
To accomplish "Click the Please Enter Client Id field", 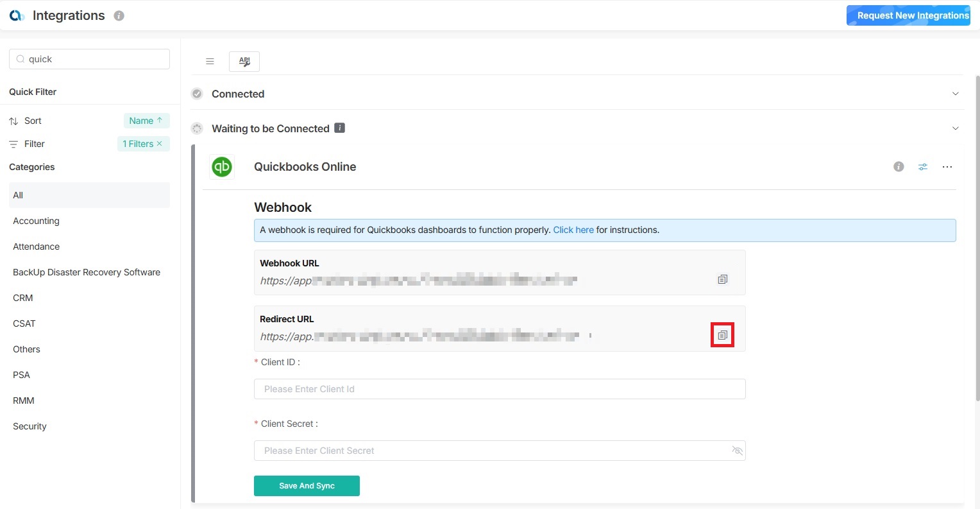I will coord(500,389).
